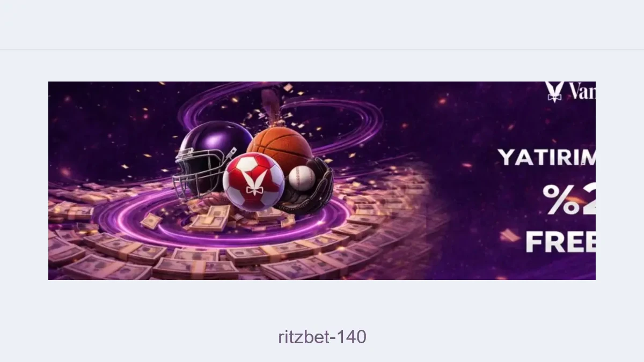
Task: Click the white rabbit logo at banner top
Action: click(x=555, y=91)
